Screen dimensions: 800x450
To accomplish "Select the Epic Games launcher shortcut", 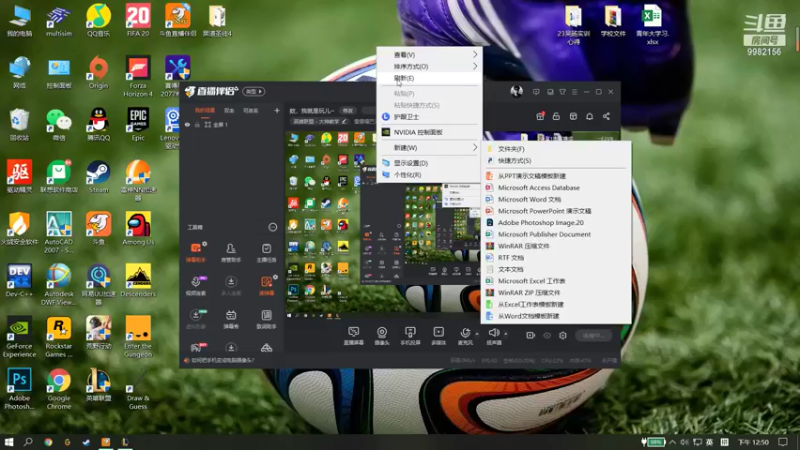I will pos(138,124).
